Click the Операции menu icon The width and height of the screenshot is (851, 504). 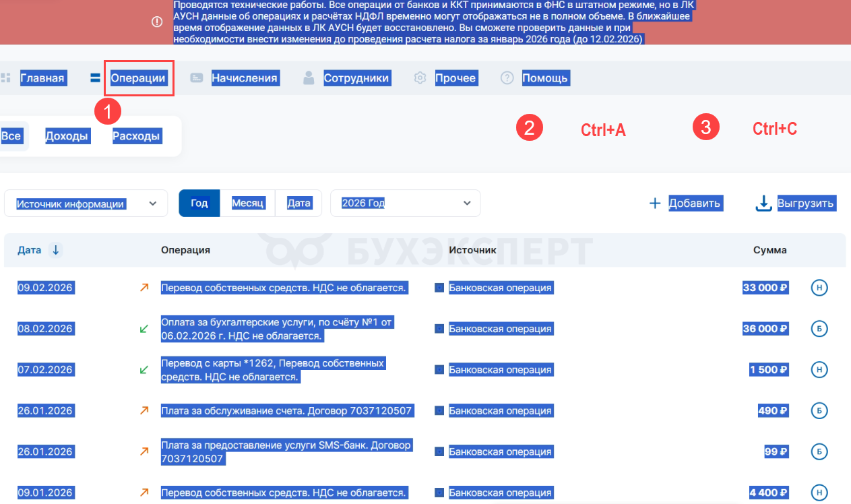pos(95,78)
